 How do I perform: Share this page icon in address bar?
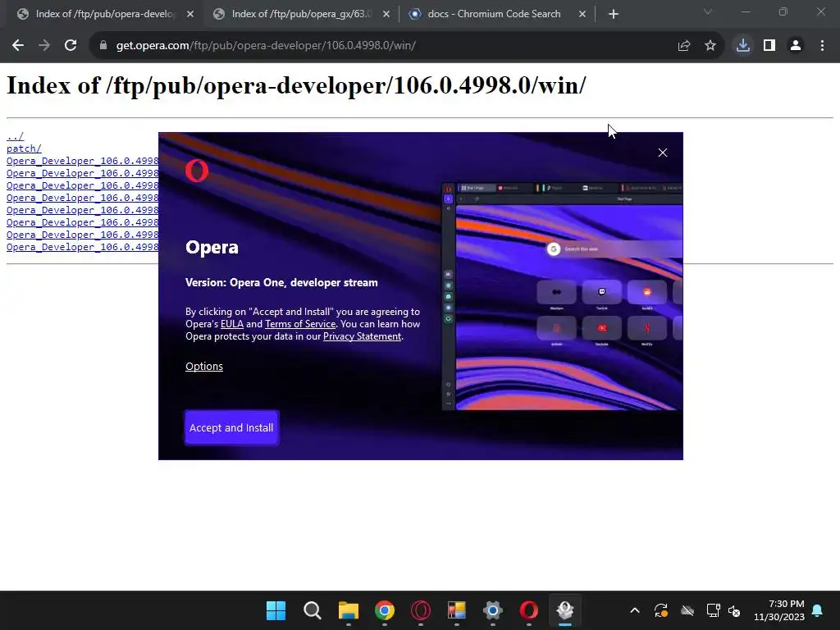[x=684, y=46]
